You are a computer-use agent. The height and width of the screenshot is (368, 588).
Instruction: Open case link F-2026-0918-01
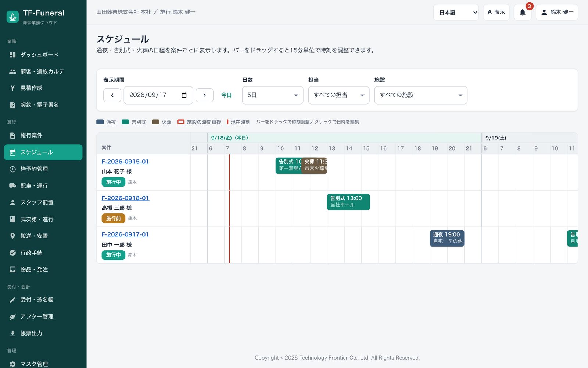[x=125, y=198]
